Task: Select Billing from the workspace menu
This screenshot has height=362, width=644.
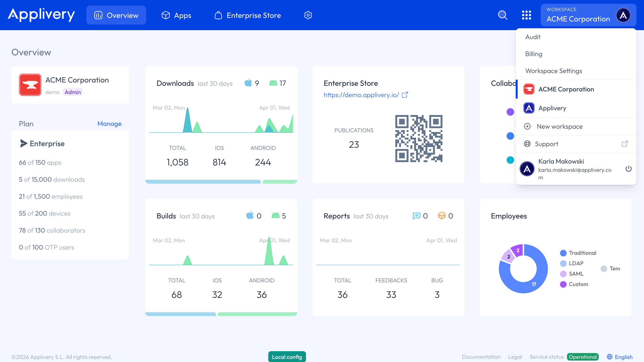Action: (x=533, y=54)
